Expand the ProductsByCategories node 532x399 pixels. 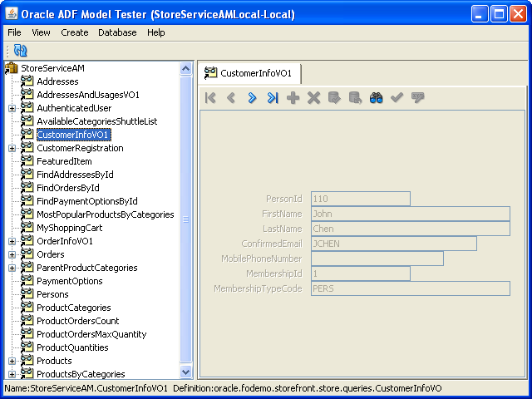coord(12,374)
